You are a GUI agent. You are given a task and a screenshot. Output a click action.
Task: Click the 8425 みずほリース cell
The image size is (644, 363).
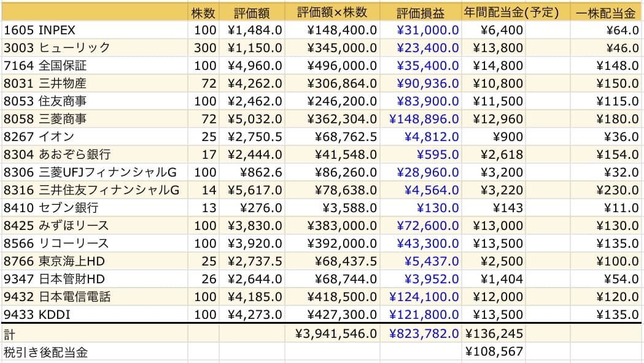click(95, 226)
